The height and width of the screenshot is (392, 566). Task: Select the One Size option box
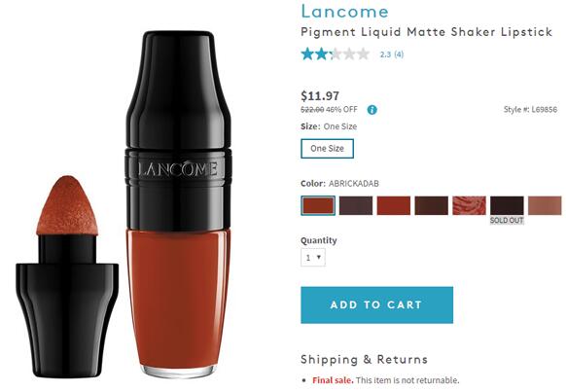(x=327, y=149)
